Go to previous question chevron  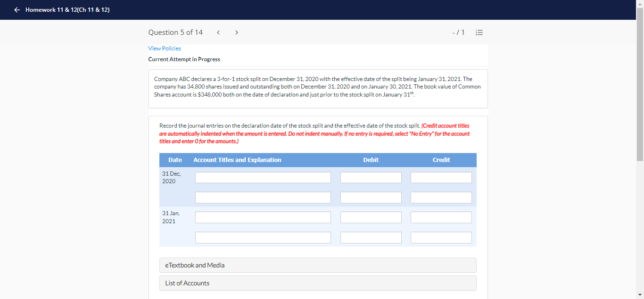point(218,32)
